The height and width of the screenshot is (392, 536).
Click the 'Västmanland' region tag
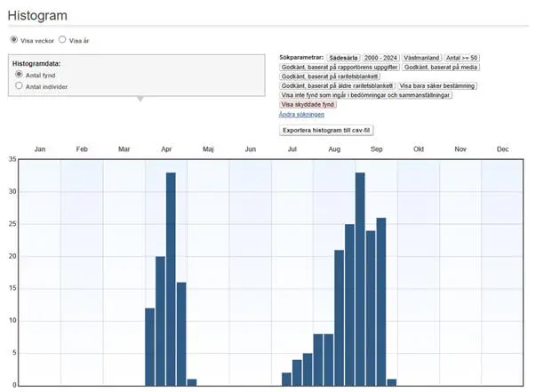(x=421, y=57)
